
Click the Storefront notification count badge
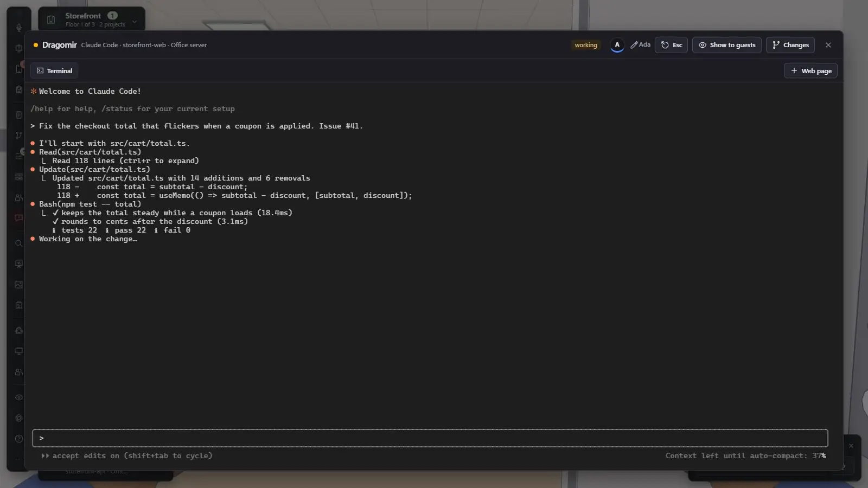pos(112,16)
